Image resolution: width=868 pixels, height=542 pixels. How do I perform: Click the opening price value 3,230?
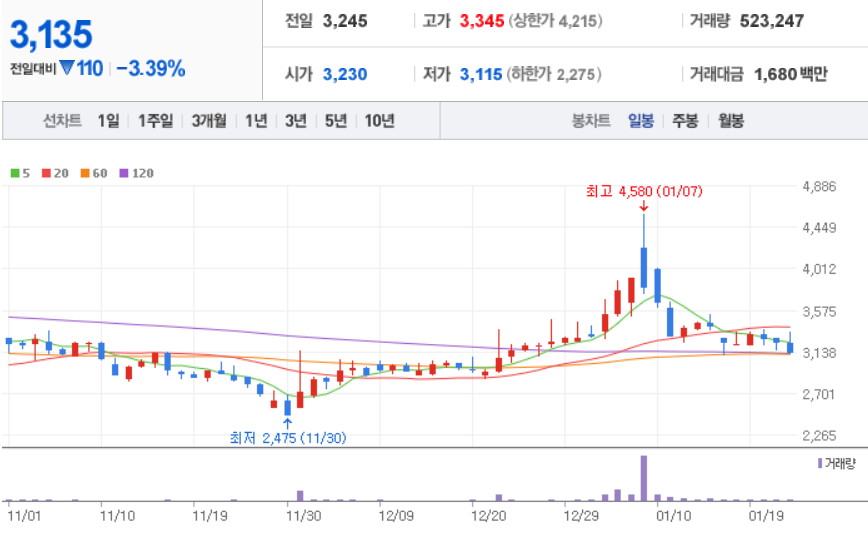[x=345, y=74]
